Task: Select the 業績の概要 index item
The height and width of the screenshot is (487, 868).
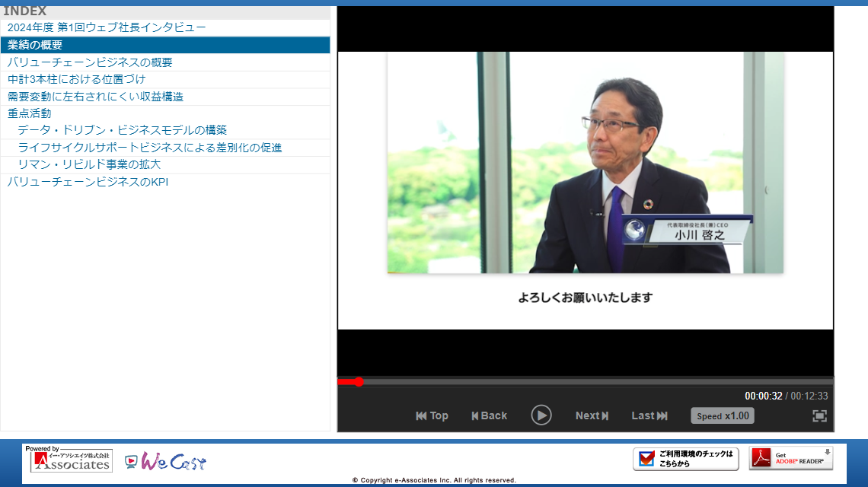Action: [35, 45]
